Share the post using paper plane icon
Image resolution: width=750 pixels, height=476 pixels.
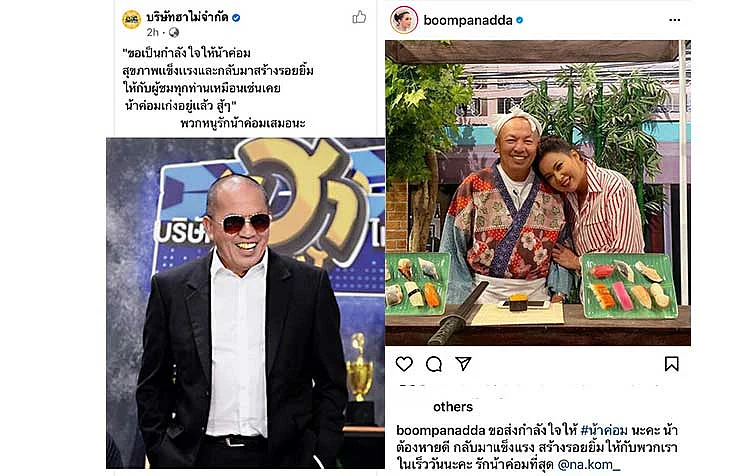tap(463, 364)
